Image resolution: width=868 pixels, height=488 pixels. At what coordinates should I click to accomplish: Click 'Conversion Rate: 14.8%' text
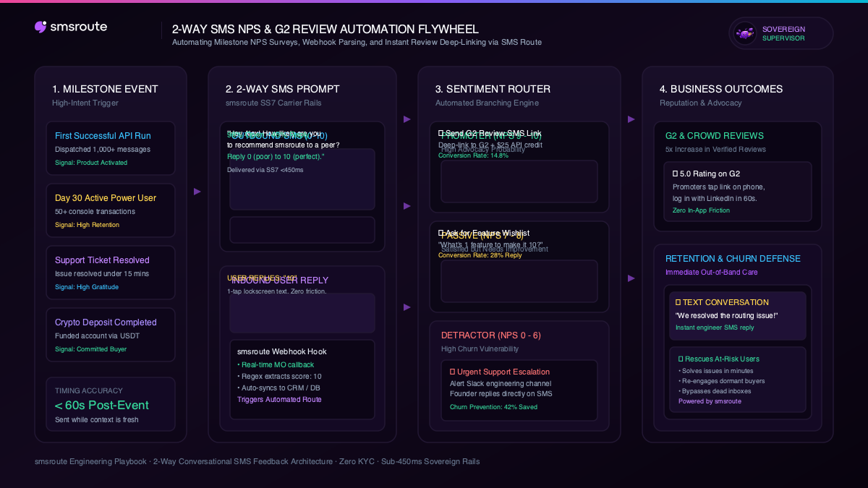coord(473,155)
